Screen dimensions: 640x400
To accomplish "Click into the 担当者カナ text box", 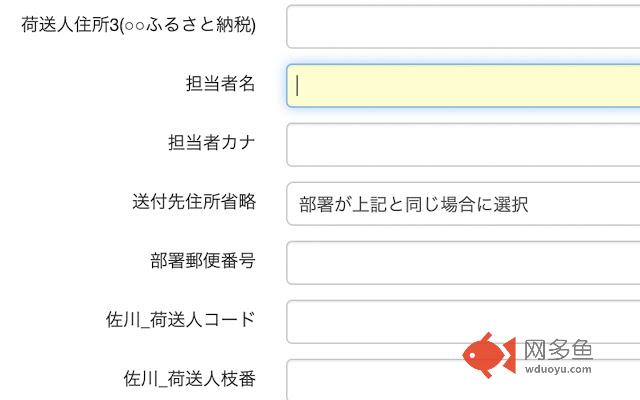I will point(462,145).
